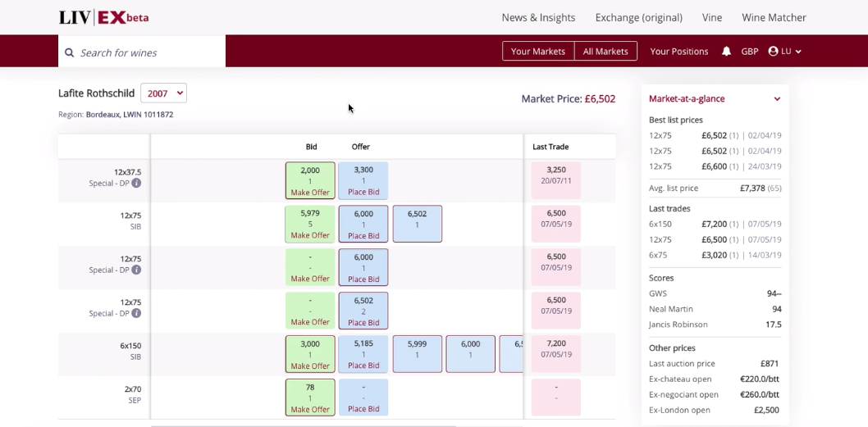Click the horizontal scrollbar under the table

[x=304, y=425]
